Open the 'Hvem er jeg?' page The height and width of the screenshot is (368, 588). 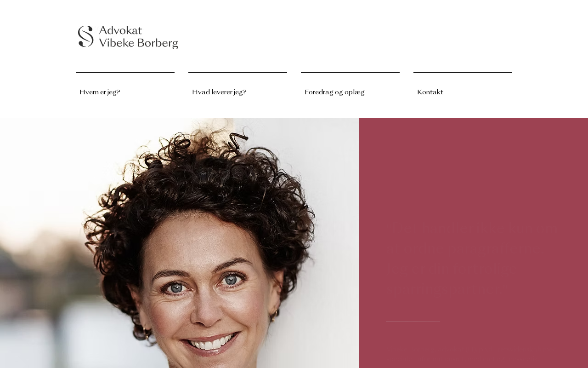coord(100,92)
